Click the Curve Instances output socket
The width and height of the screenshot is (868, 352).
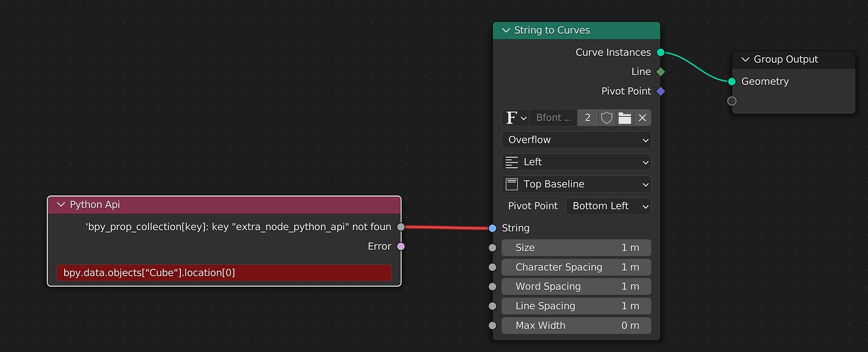pos(660,52)
